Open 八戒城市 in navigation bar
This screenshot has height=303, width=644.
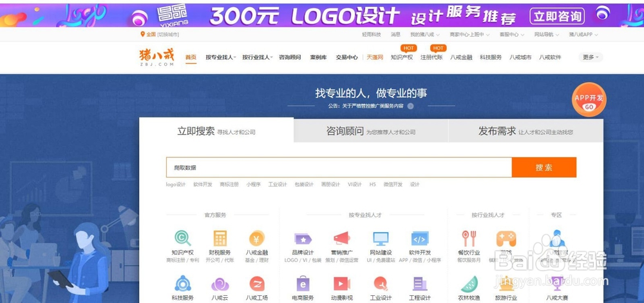pos(520,57)
